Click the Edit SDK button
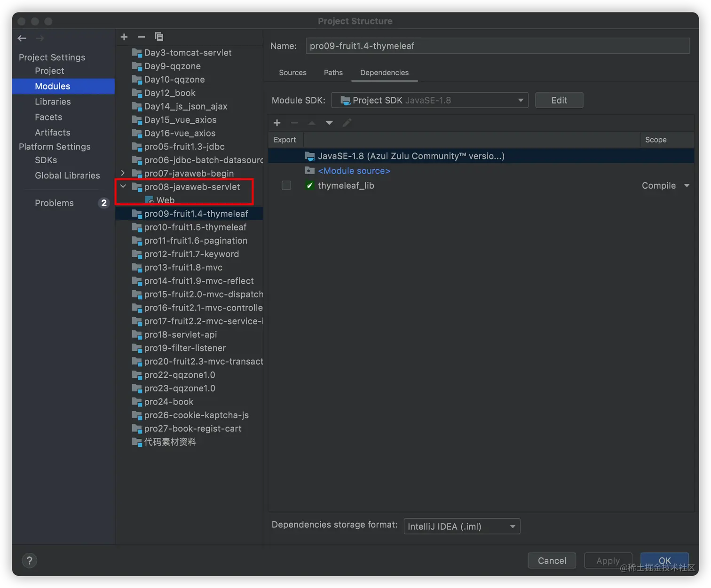 coord(559,100)
